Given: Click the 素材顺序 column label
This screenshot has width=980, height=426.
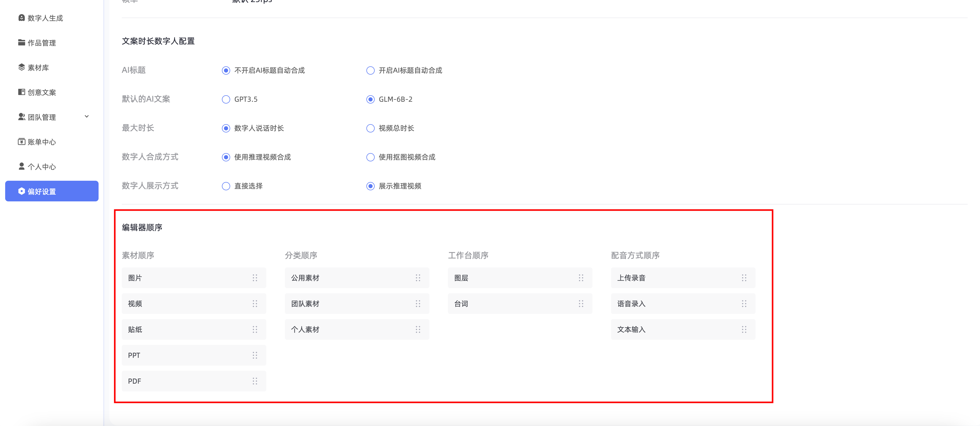Looking at the screenshot, I should 138,255.
